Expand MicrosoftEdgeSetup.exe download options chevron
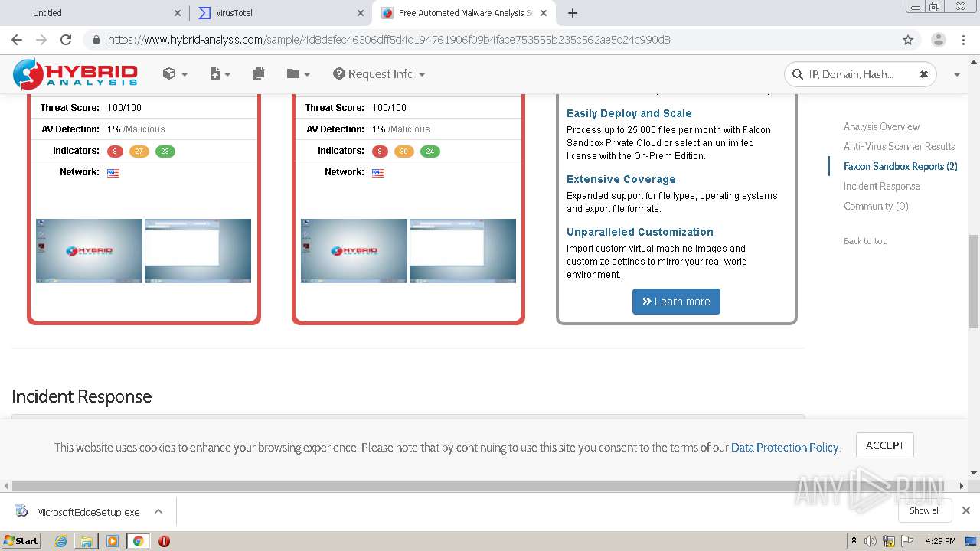The height and width of the screenshot is (551, 980). 158,512
